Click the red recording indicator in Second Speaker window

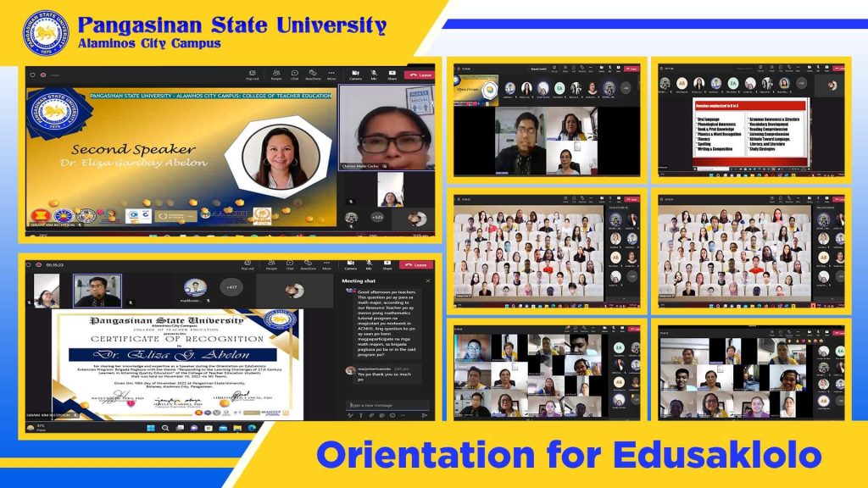point(42,75)
